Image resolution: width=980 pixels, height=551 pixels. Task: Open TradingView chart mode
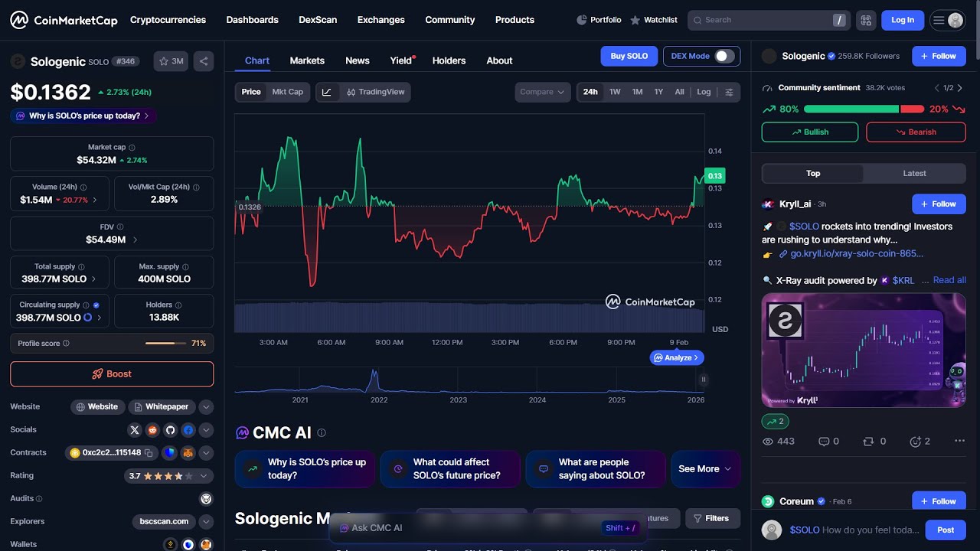click(x=375, y=92)
